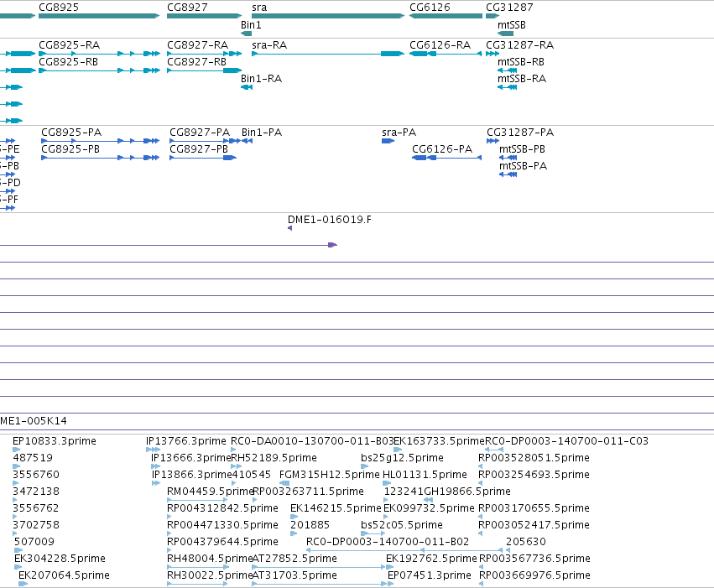Click the CG6126-RA transcript label
Viewport: 714px width, 588px height.
(440, 45)
